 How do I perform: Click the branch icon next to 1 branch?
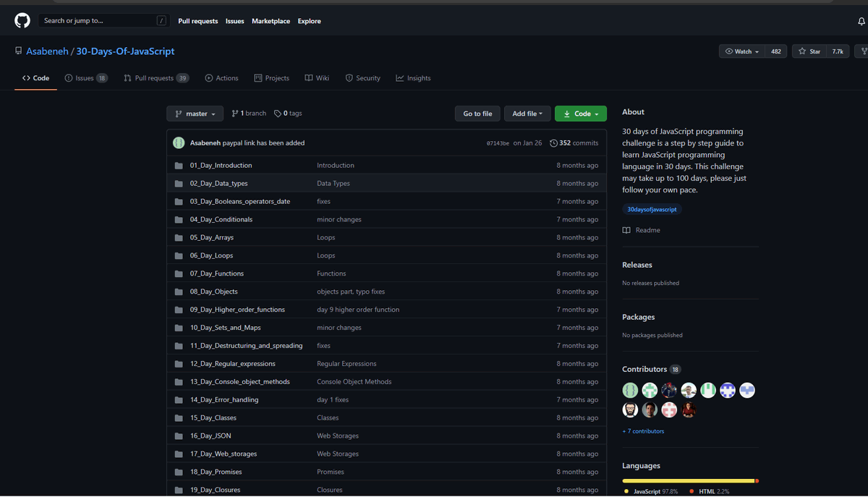(x=235, y=114)
